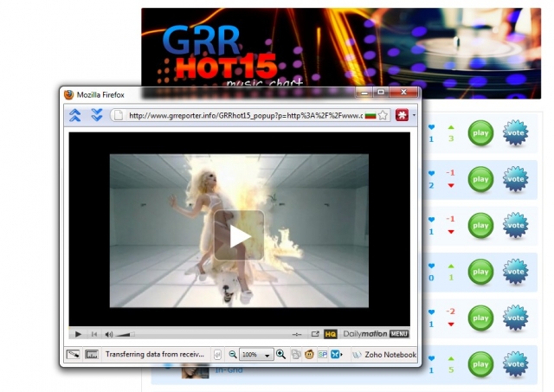Click the first green play button in chart
Image resolution: width=554 pixels, height=392 pixels.
pos(480,133)
